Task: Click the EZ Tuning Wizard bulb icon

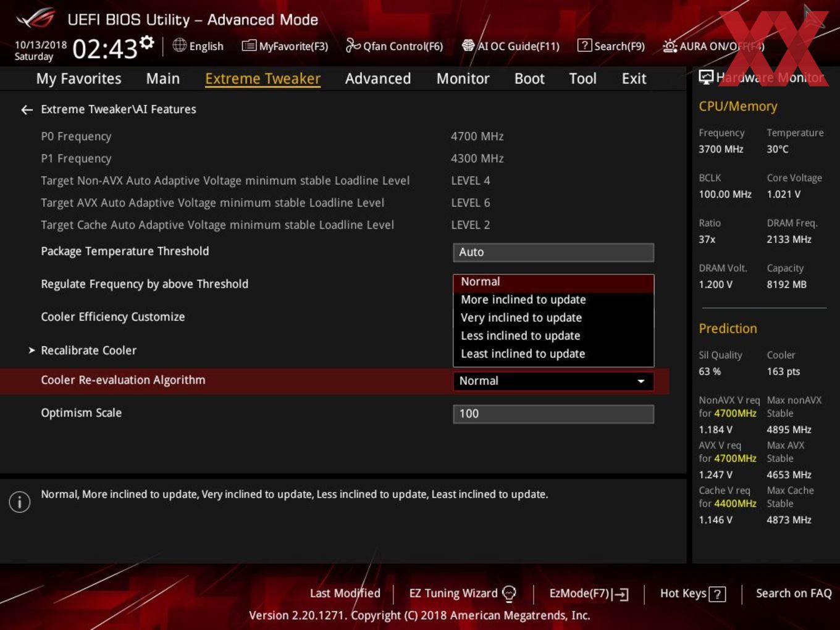Action: [x=509, y=594]
